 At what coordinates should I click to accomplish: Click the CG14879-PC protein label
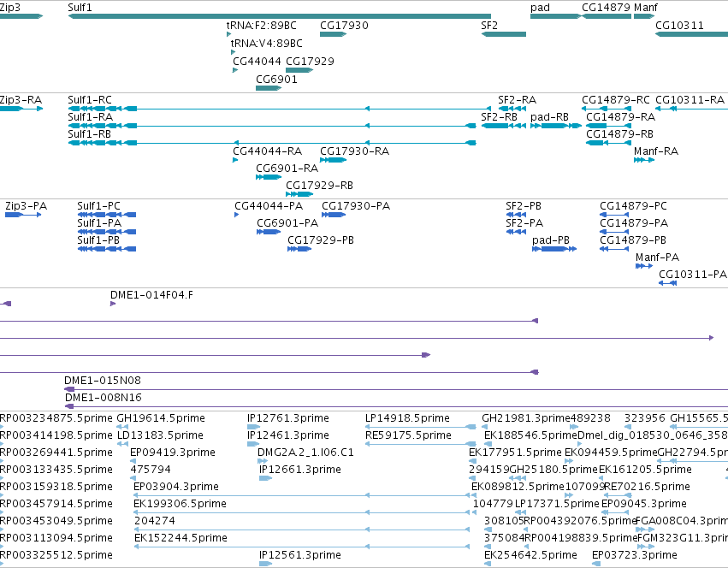click(633, 206)
